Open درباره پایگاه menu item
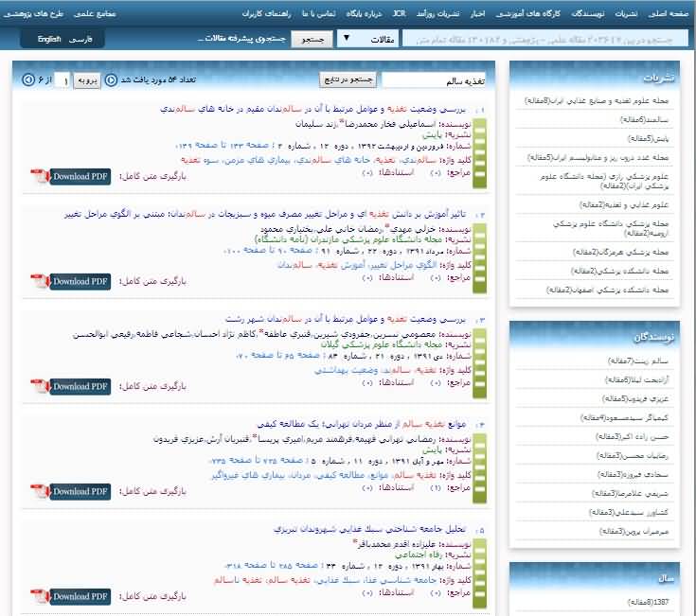Screen dimensions: 696x616 coord(364,14)
